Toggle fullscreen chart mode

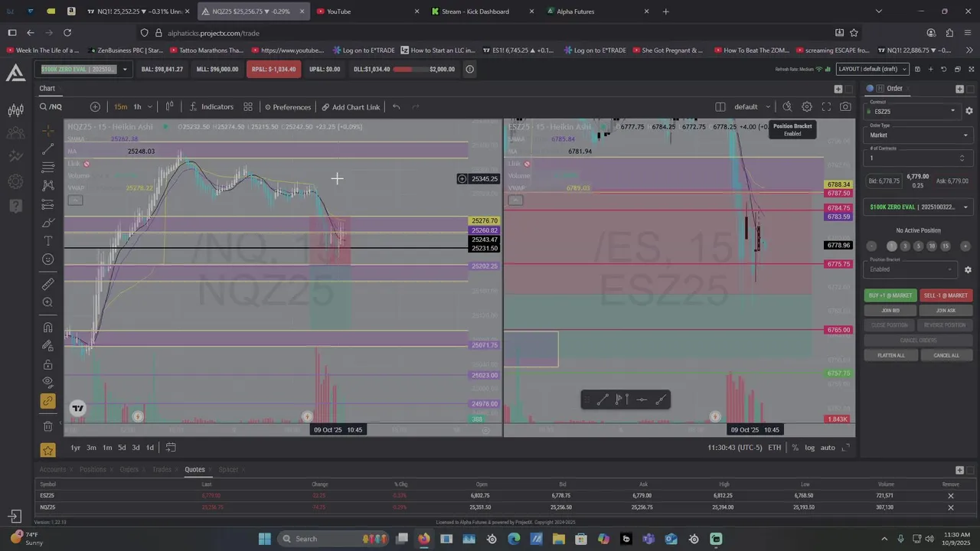[x=826, y=106]
